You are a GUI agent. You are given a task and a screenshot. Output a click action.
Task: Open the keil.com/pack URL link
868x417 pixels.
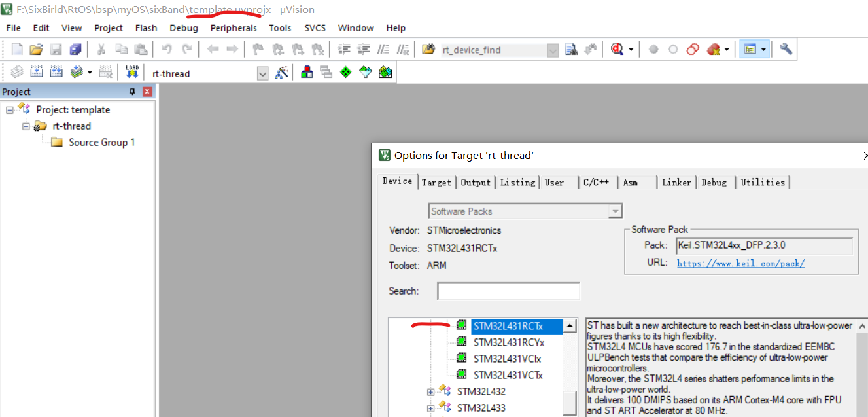click(740, 263)
